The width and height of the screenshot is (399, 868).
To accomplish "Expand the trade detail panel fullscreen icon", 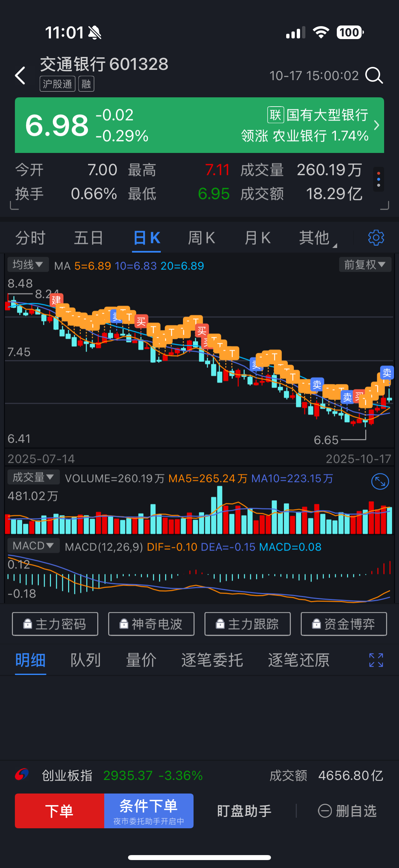I will tap(376, 660).
